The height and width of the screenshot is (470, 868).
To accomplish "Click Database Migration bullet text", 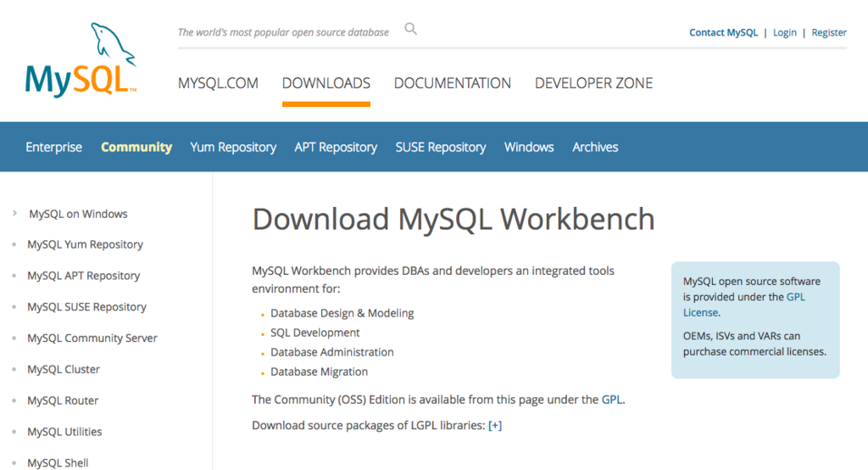I will [319, 372].
